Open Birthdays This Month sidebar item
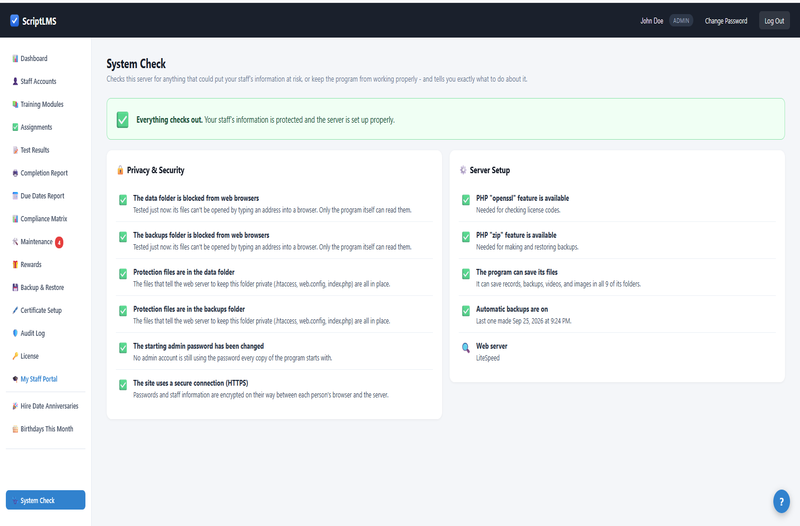800x526 pixels. click(x=45, y=429)
